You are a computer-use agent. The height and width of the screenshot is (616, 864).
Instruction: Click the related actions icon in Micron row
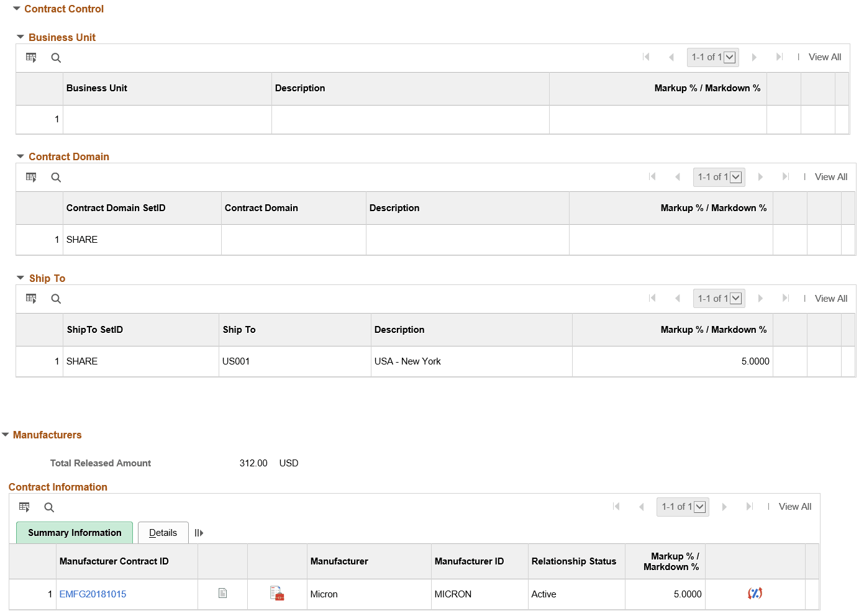coord(755,594)
